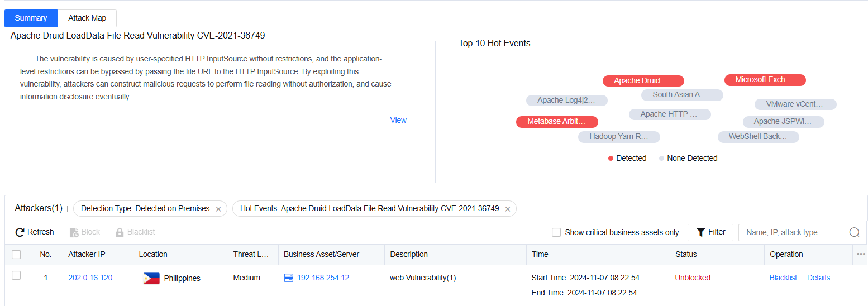Click the grey None Detected legend dot

tap(662, 159)
